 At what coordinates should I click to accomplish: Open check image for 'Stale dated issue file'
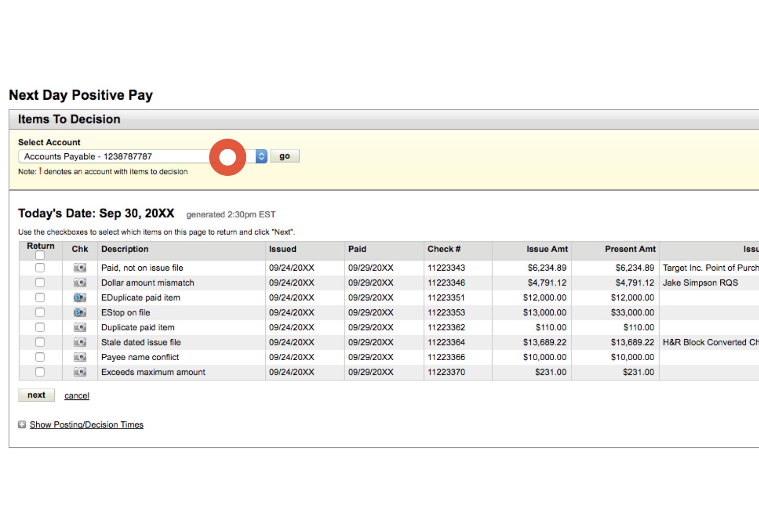point(79,342)
